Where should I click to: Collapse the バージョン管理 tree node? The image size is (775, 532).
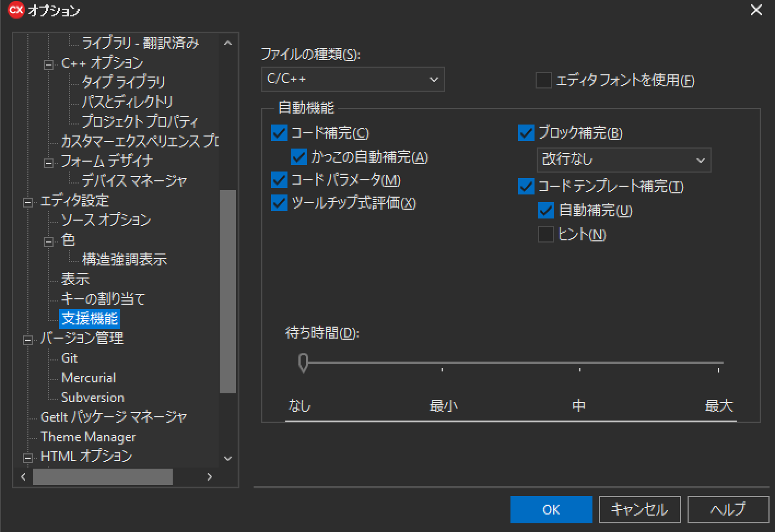coord(28,340)
